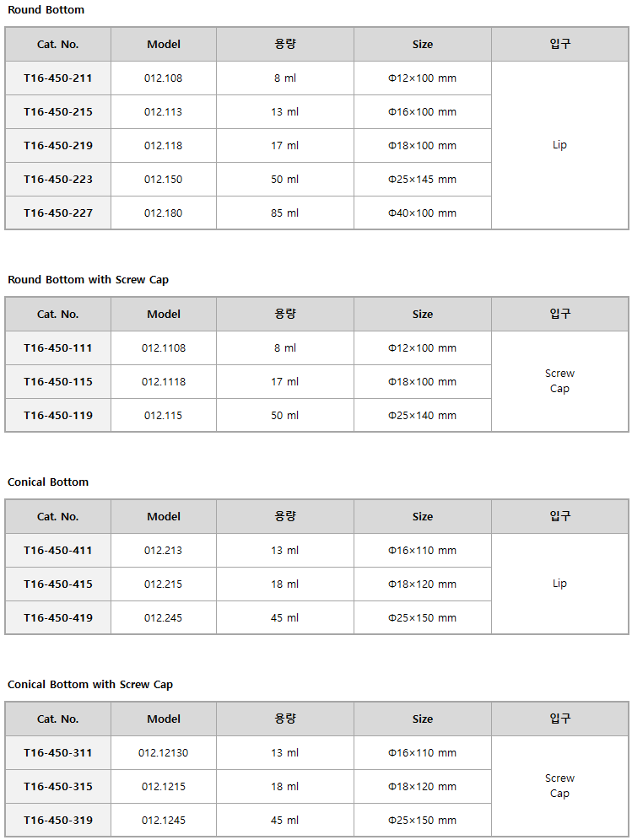
Task: Click the Lip cell in Round Bottom table
Action: click(x=559, y=145)
